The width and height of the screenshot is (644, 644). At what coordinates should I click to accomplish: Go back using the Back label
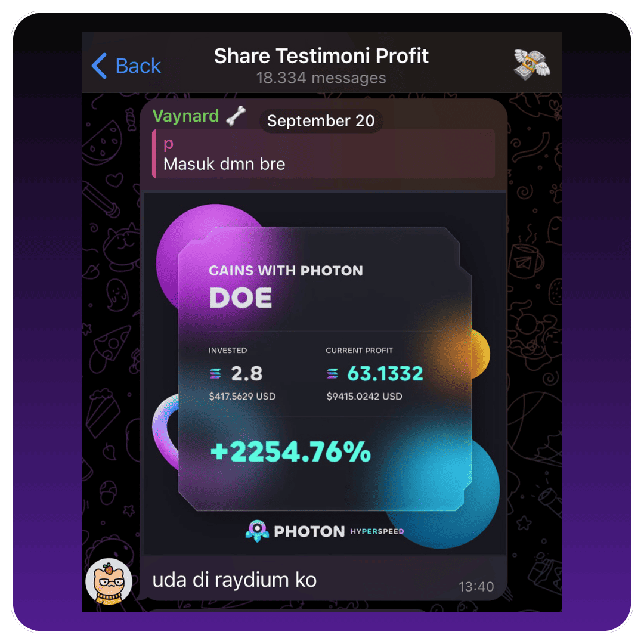(138, 66)
